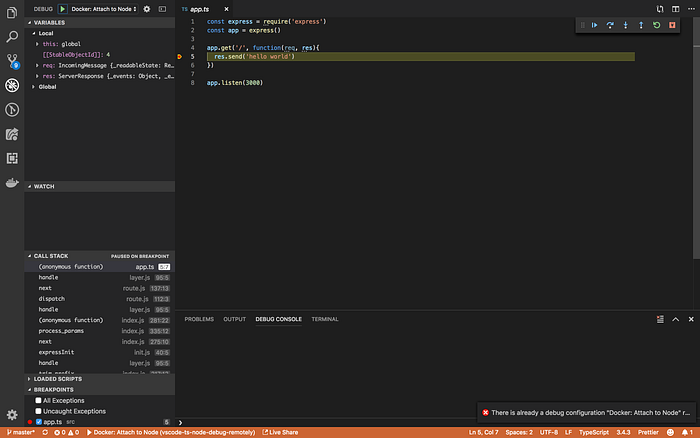Collapse the CALL STACK section
The width and height of the screenshot is (700, 438).
(x=100, y=256)
